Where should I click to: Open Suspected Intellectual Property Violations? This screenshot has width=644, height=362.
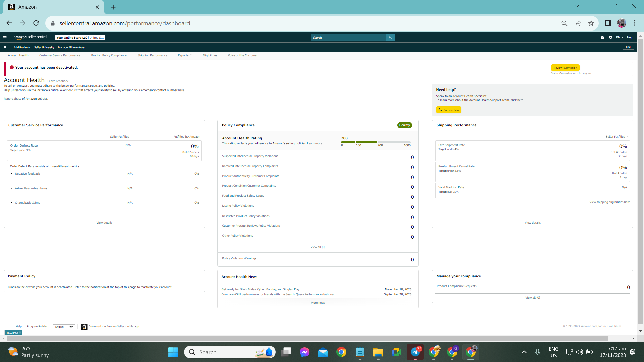point(250,156)
